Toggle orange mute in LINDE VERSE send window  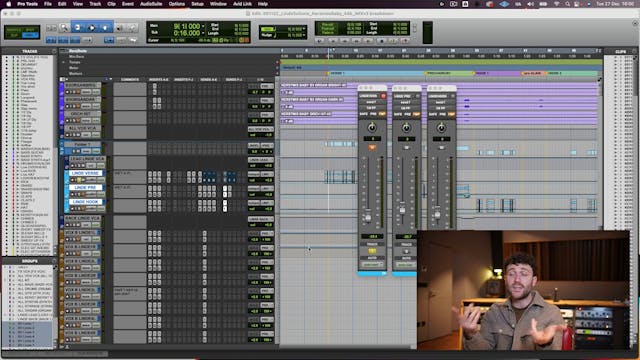[x=372, y=147]
